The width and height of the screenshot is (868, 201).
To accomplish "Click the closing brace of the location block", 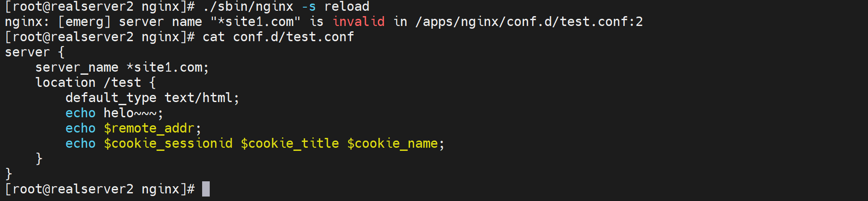I will (39, 158).
